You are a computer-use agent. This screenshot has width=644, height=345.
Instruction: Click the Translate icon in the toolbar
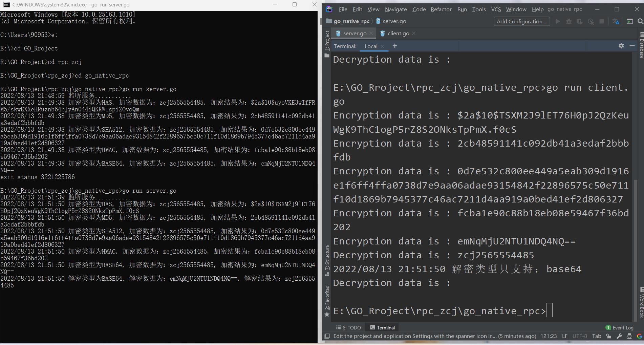[616, 22]
